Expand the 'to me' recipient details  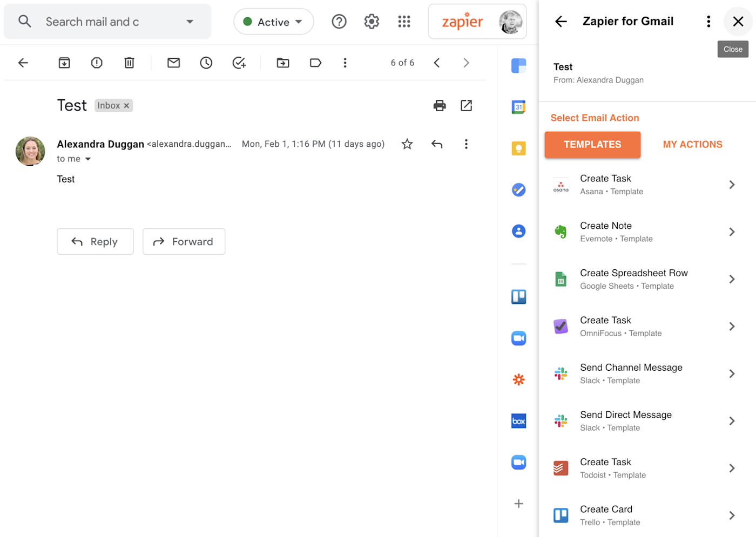click(88, 159)
